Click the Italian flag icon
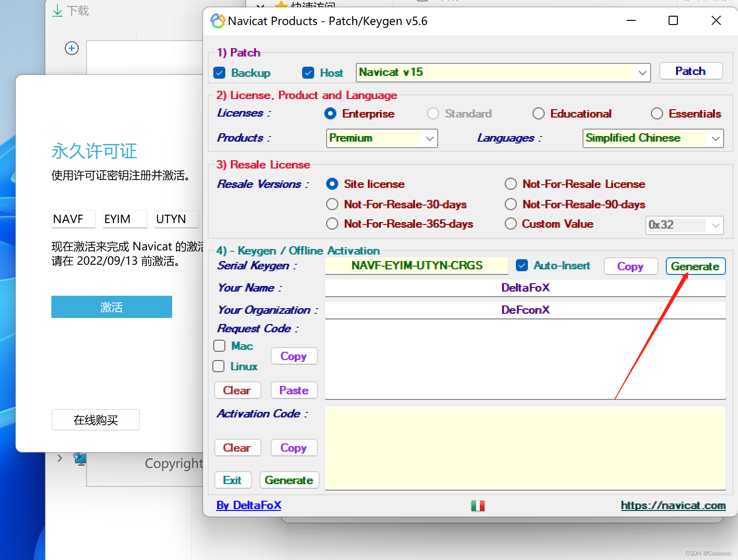The image size is (738, 560). click(x=478, y=506)
